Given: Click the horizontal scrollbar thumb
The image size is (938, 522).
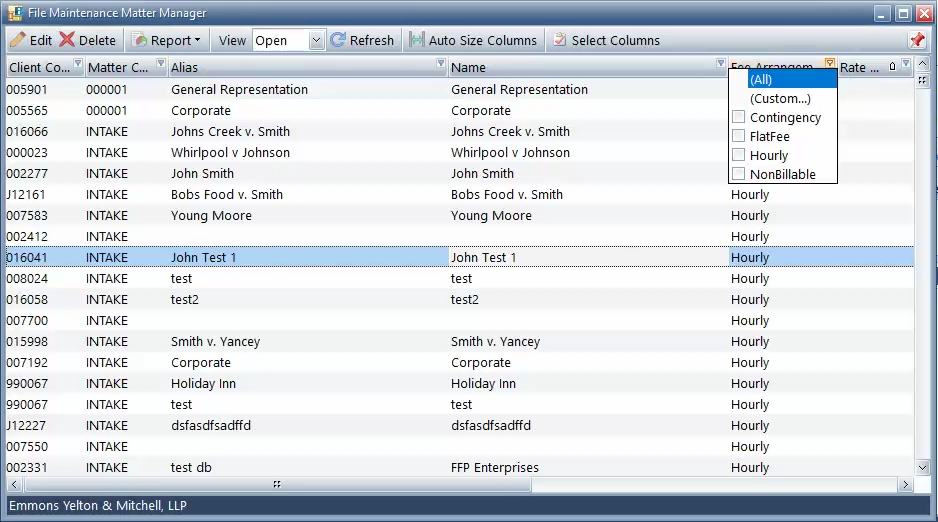Looking at the screenshot, I should pos(277,484).
